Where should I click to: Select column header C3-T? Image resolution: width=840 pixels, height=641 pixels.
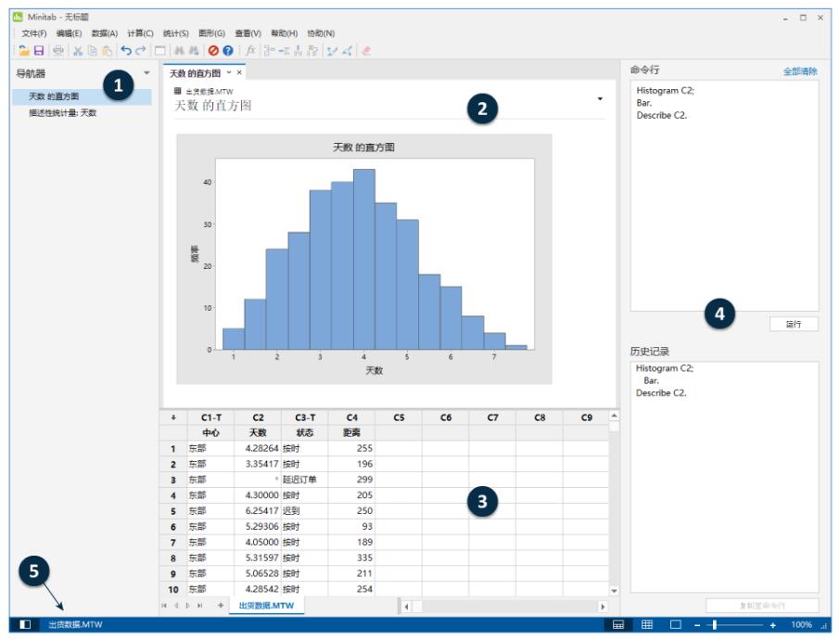(x=305, y=417)
